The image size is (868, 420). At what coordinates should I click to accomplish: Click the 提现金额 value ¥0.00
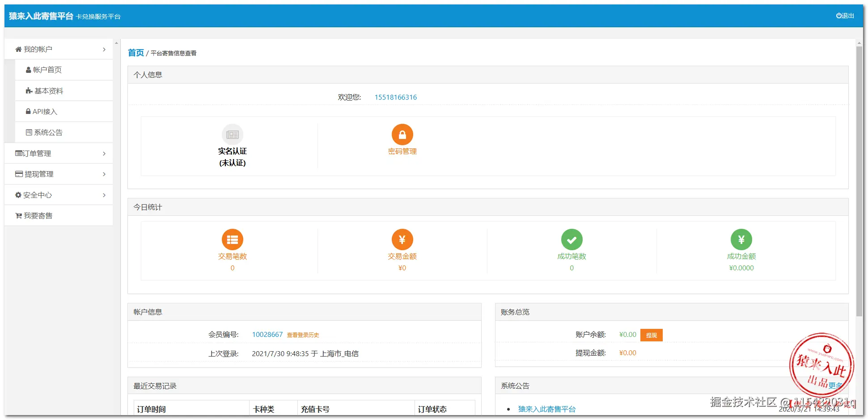[628, 353]
